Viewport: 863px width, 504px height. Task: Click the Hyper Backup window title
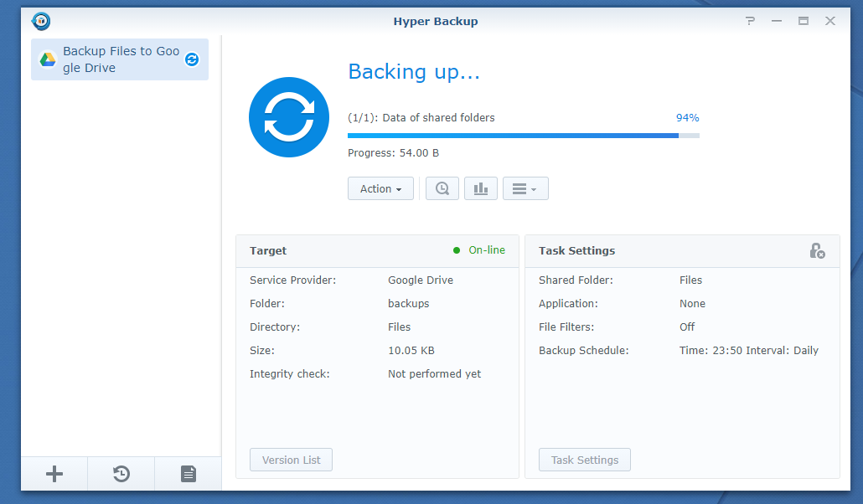pyautogui.click(x=436, y=22)
